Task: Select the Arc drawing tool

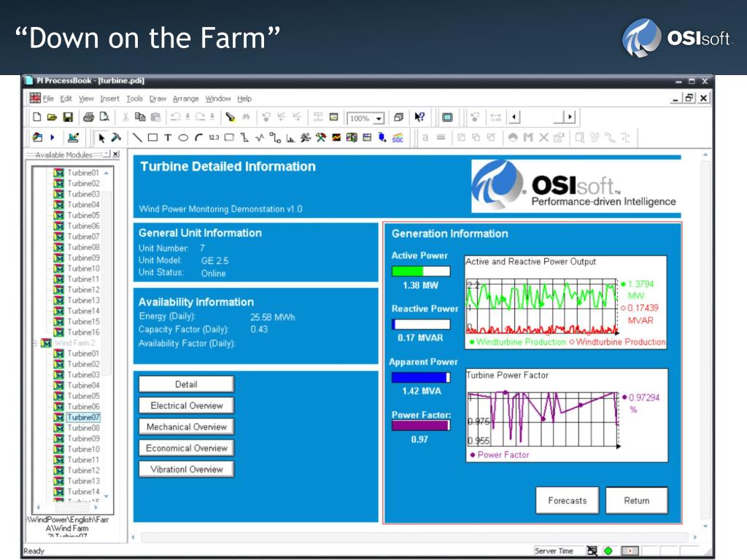Action: tap(198, 138)
